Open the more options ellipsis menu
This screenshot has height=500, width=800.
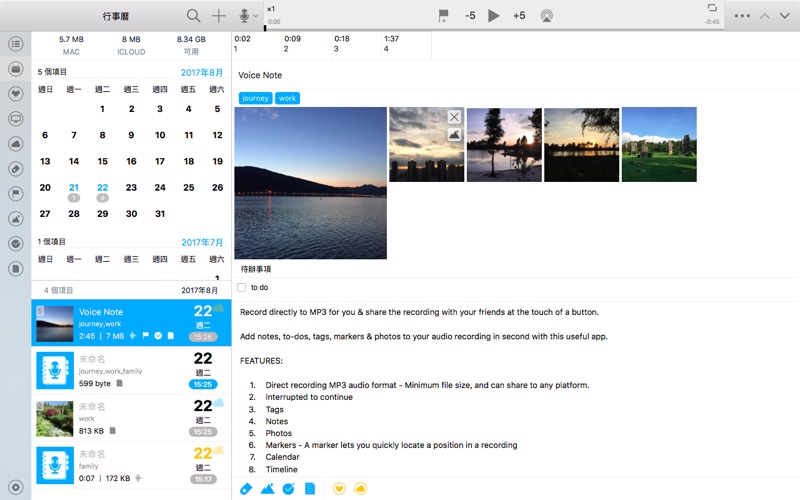742,16
